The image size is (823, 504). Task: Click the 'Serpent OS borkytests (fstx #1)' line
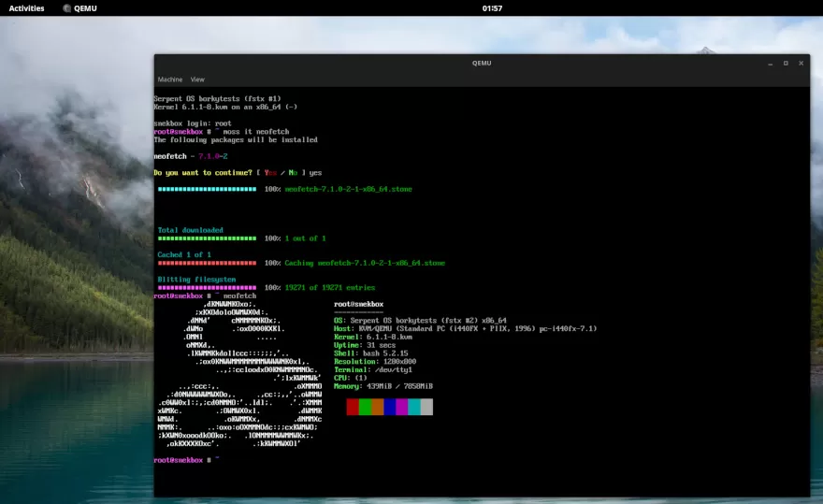(217, 99)
